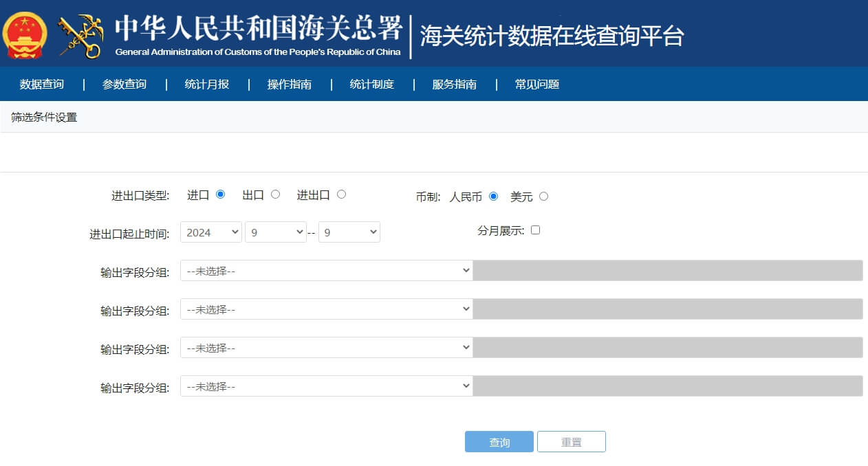Click the 进出口类型 label

tap(140, 196)
